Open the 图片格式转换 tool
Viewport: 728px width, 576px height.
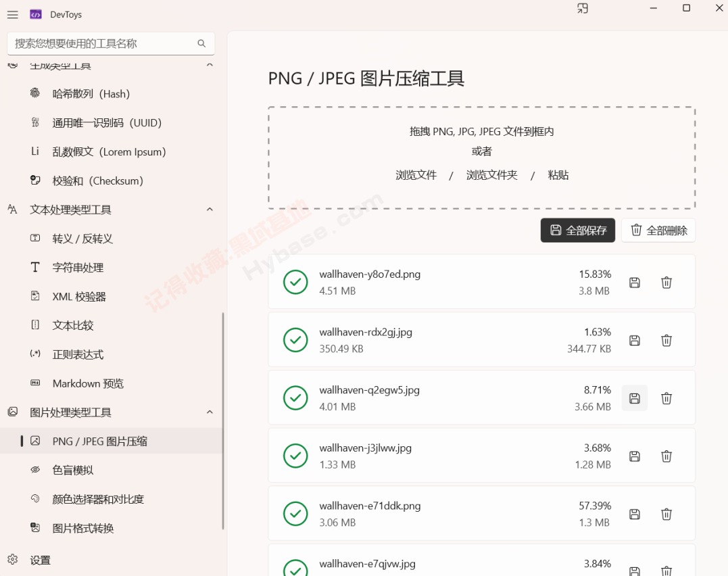[x=112, y=528]
